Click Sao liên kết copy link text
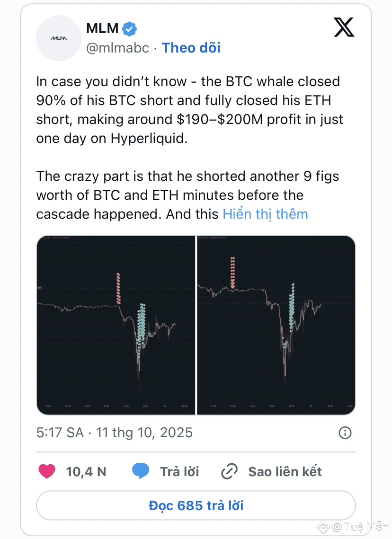392x539 pixels. coord(285,471)
